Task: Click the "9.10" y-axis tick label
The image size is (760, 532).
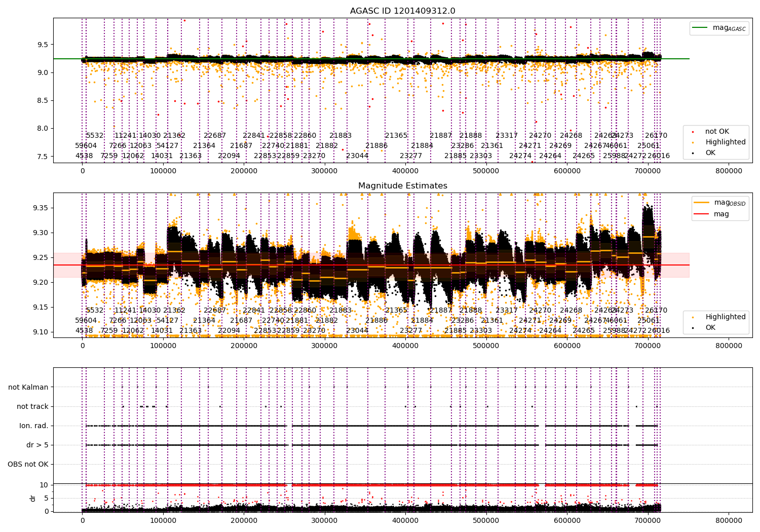Action: click(41, 332)
